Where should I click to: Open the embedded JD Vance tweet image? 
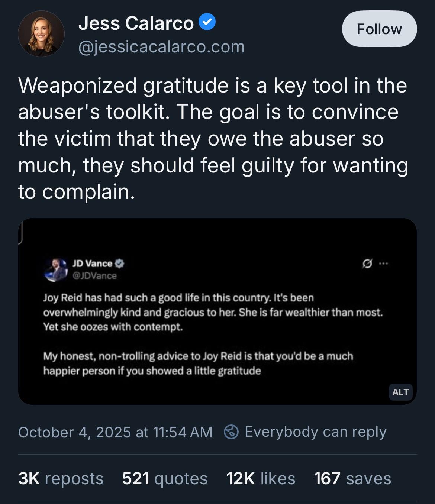pyautogui.click(x=217, y=335)
